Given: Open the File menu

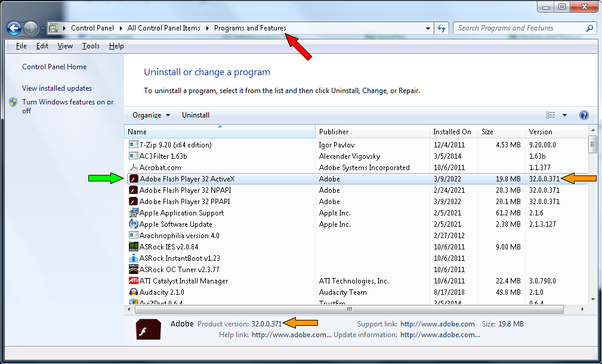Looking at the screenshot, I should [21, 46].
